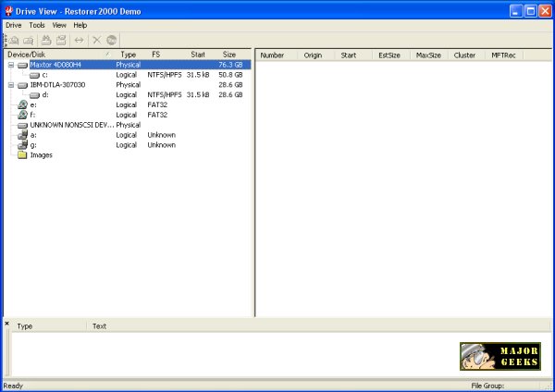
Task: Close the bottom log panel with x
Action: click(x=6, y=324)
